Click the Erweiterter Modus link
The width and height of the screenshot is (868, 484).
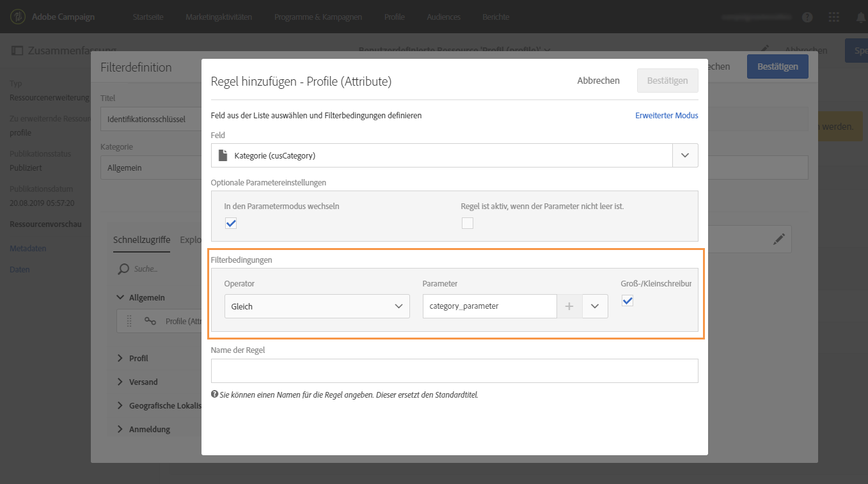tap(667, 116)
